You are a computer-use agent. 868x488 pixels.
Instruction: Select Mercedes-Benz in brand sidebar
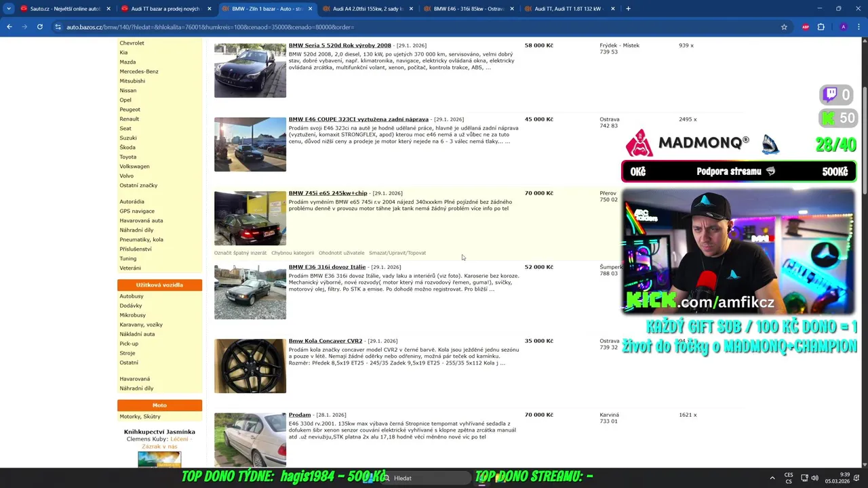(x=139, y=71)
